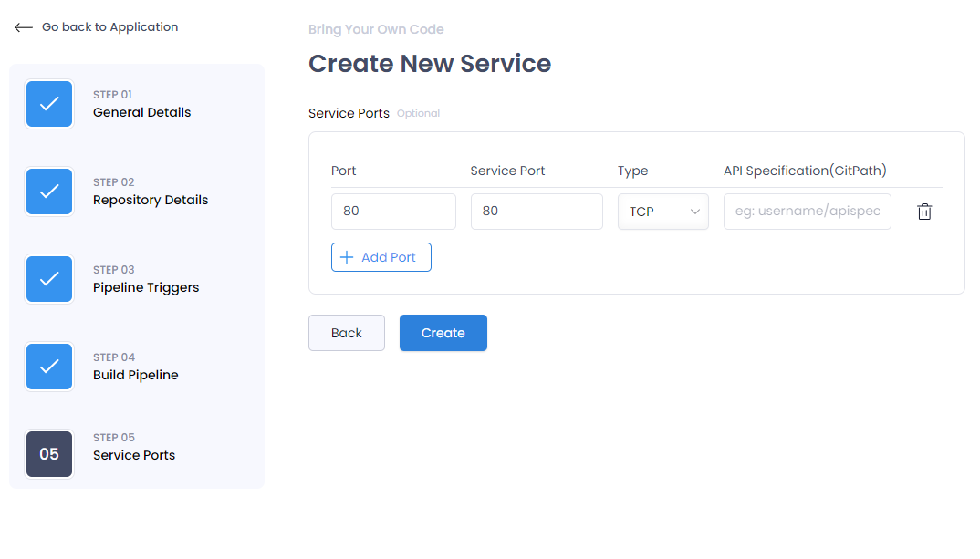Click the checkmark icon for Step 01

tap(49, 104)
